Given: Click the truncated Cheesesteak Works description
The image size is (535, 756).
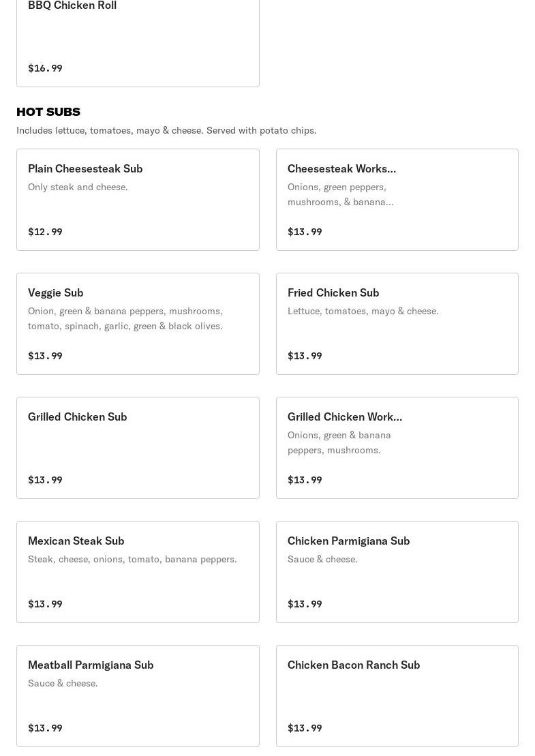Looking at the screenshot, I should pyautogui.click(x=340, y=194).
